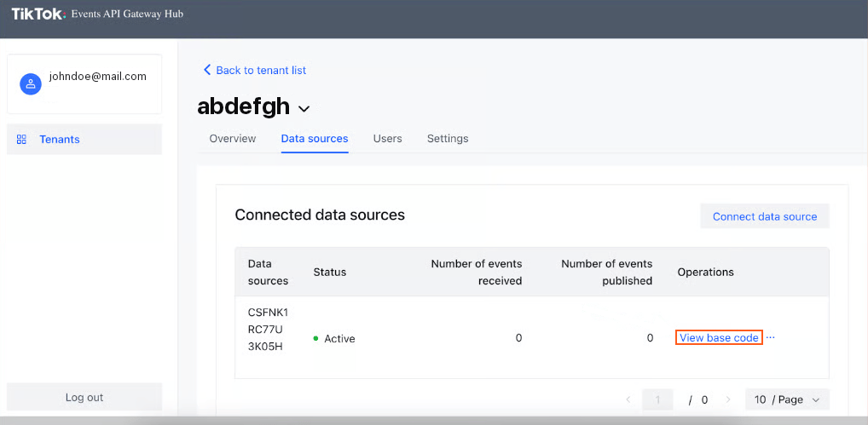Viewport: 868px width, 425px height.
Task: Click the green Active status dot
Action: 315,338
